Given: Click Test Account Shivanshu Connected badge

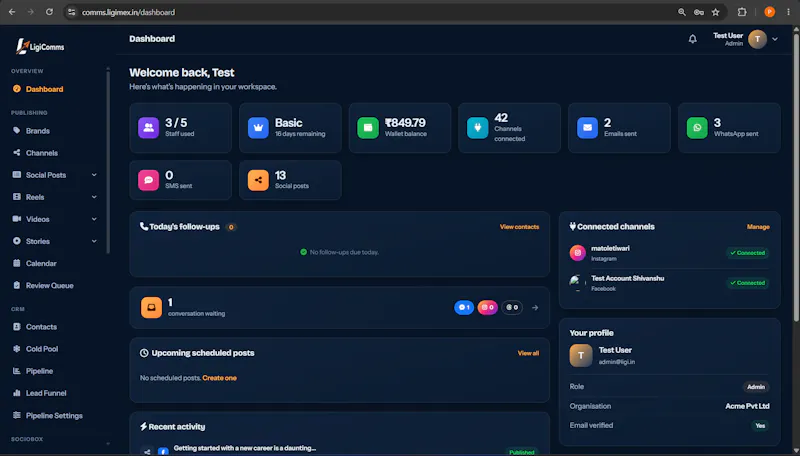Looking at the screenshot, I should point(747,283).
